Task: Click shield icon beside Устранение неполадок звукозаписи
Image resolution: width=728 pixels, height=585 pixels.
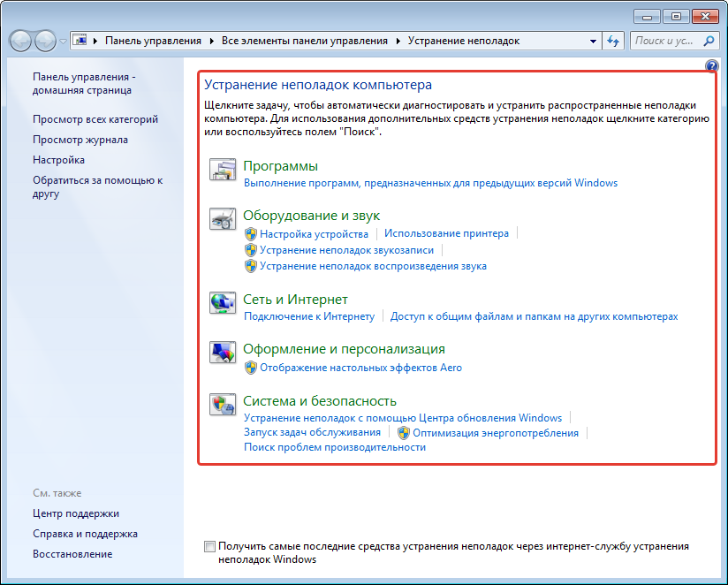Action: [x=251, y=250]
